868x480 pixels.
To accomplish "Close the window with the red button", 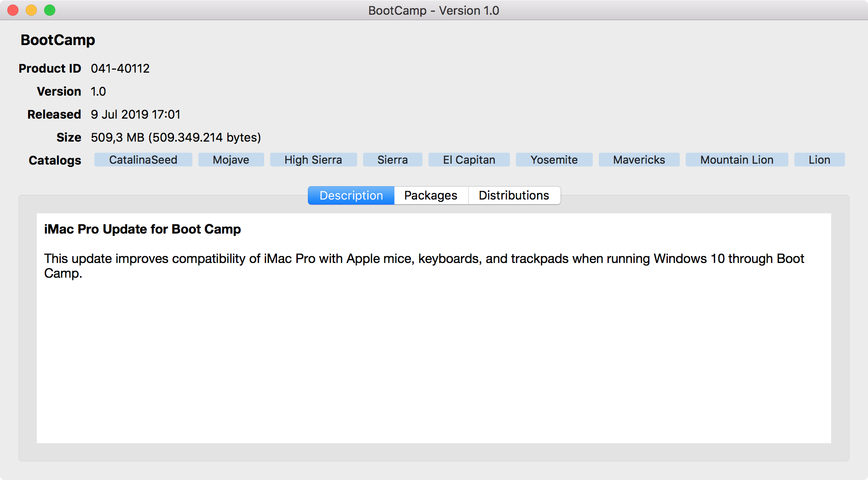I will point(13,10).
